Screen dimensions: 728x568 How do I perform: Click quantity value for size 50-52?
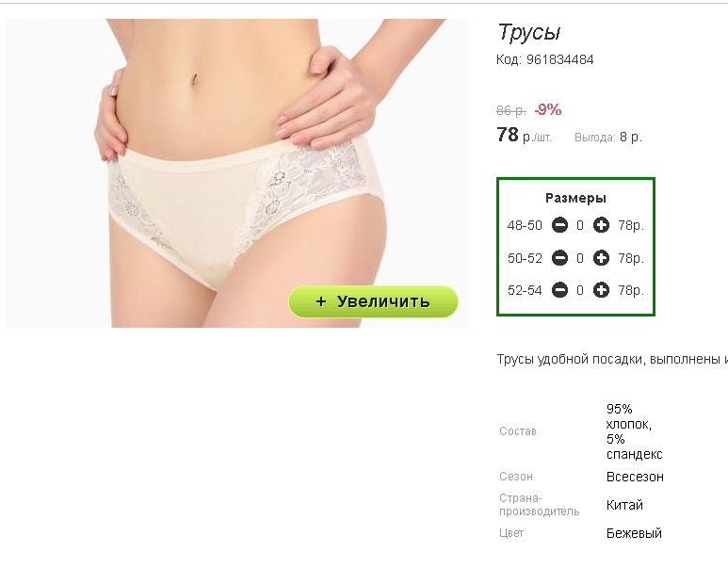pyautogui.click(x=580, y=258)
